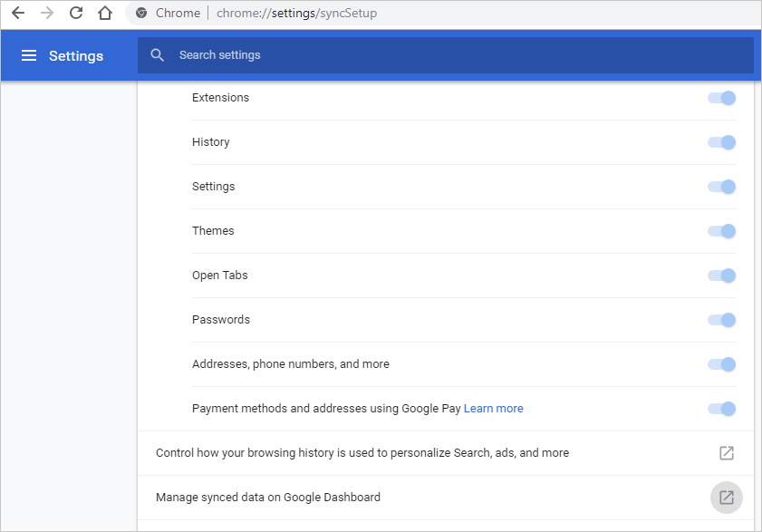Click the Chrome site info icon

(141, 14)
